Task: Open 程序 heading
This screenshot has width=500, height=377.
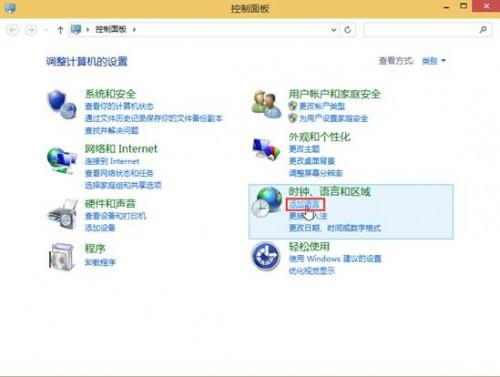Action: (x=95, y=249)
